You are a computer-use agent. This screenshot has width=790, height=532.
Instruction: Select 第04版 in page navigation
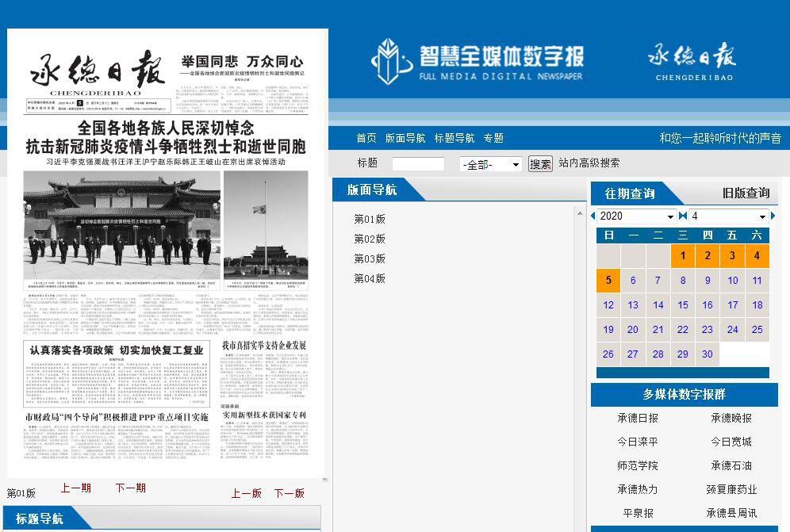[x=370, y=278]
